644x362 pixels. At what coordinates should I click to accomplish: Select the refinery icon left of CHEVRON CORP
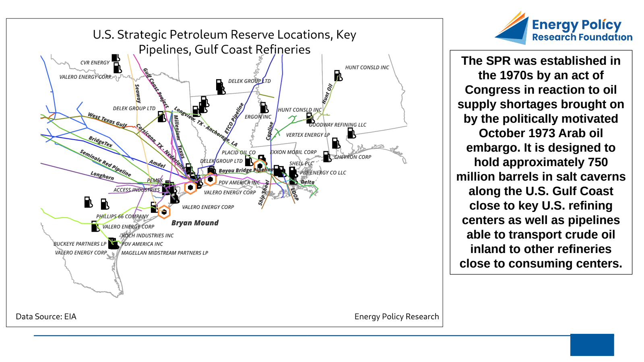point(327,156)
